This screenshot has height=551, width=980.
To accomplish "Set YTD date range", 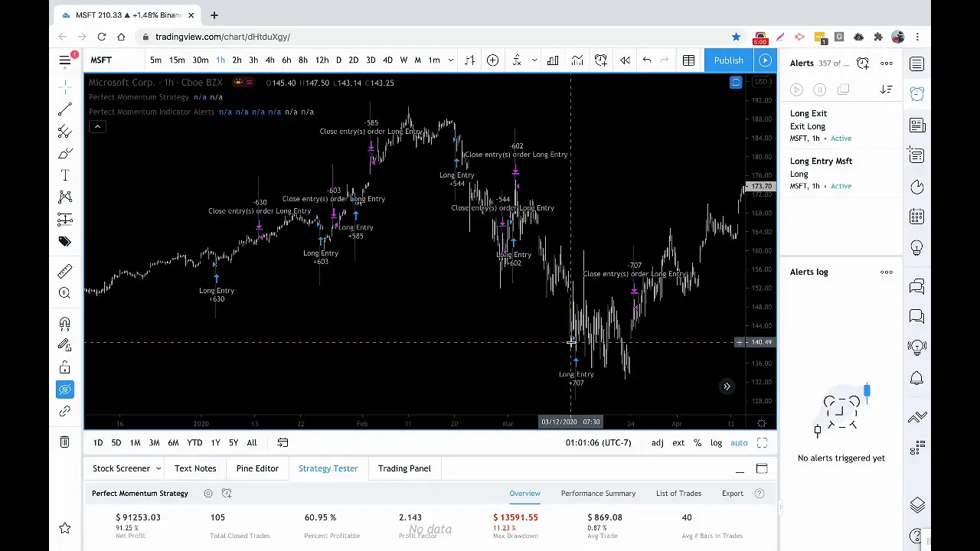I will [194, 442].
